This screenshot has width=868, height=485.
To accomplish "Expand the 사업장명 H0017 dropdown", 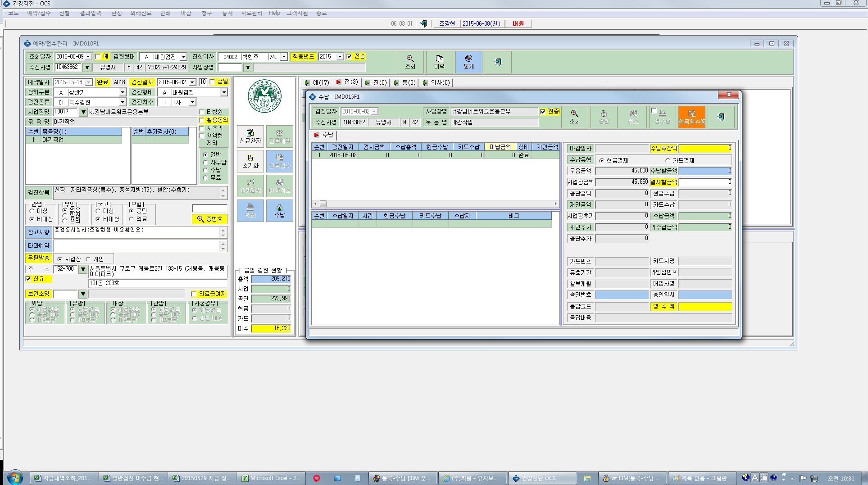I will tap(83, 112).
